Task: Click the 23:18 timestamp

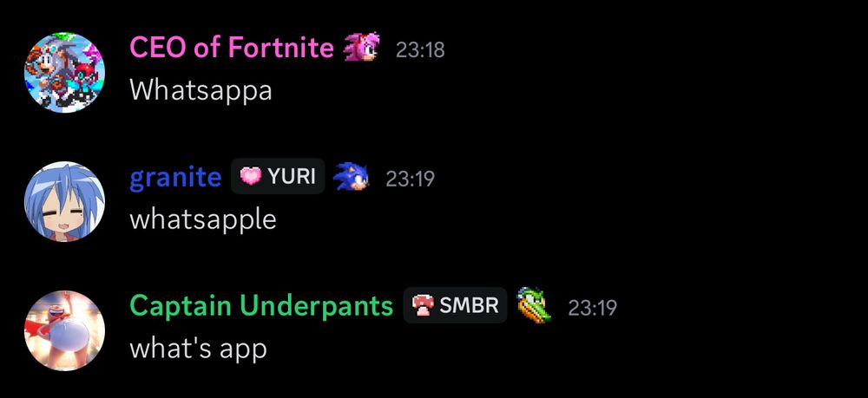Action: 420,50
